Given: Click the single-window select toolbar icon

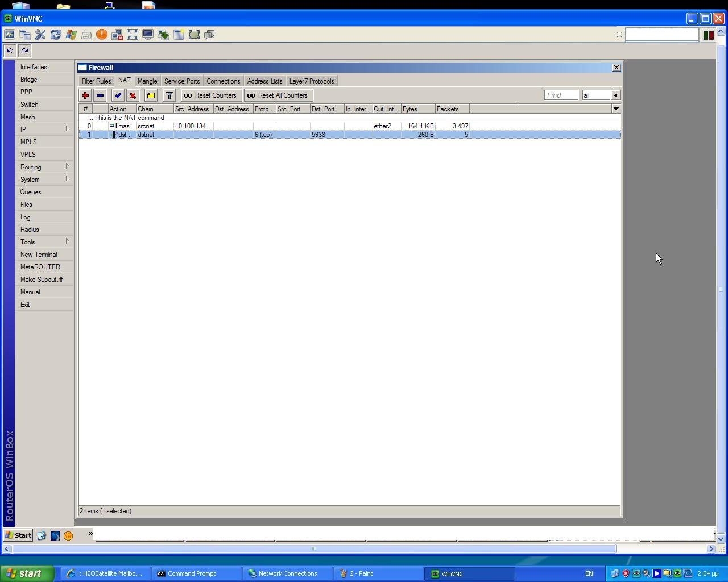Looking at the screenshot, I should [194, 35].
